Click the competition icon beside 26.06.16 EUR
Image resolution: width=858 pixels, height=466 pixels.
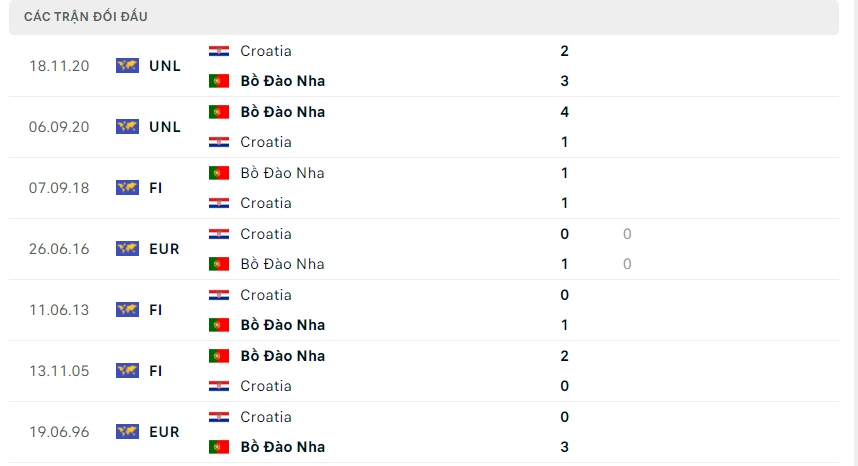point(127,248)
